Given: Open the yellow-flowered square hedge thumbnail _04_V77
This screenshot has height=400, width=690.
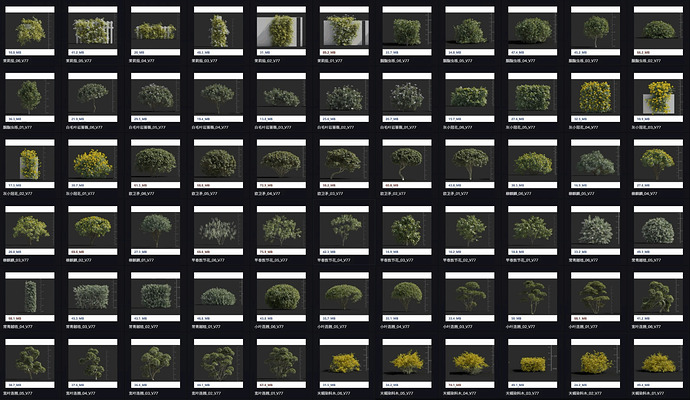Looking at the screenshot, I should click(595, 97).
